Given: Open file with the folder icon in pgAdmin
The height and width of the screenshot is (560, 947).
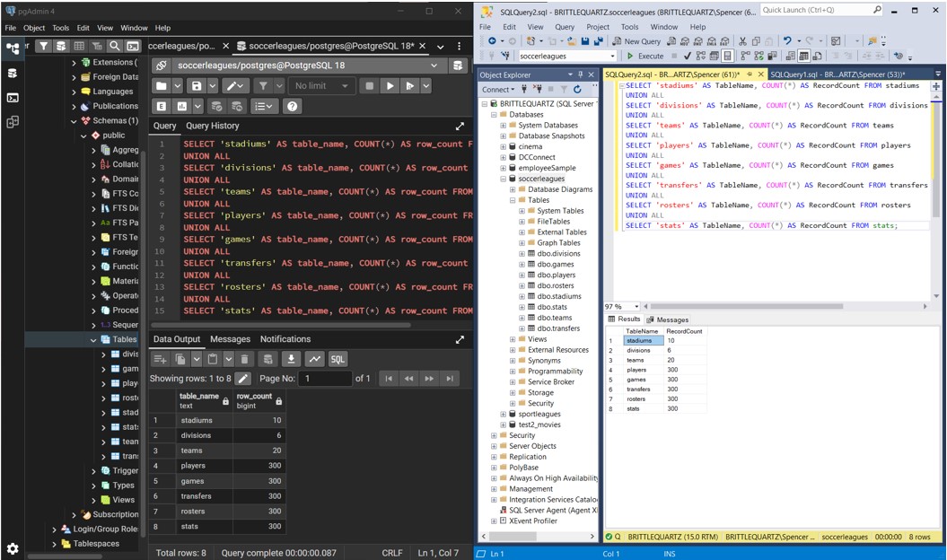Looking at the screenshot, I should 162,86.
